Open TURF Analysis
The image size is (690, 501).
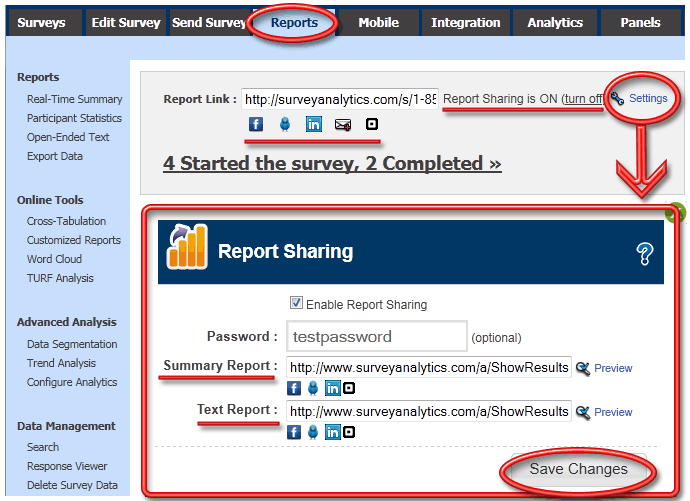point(60,278)
